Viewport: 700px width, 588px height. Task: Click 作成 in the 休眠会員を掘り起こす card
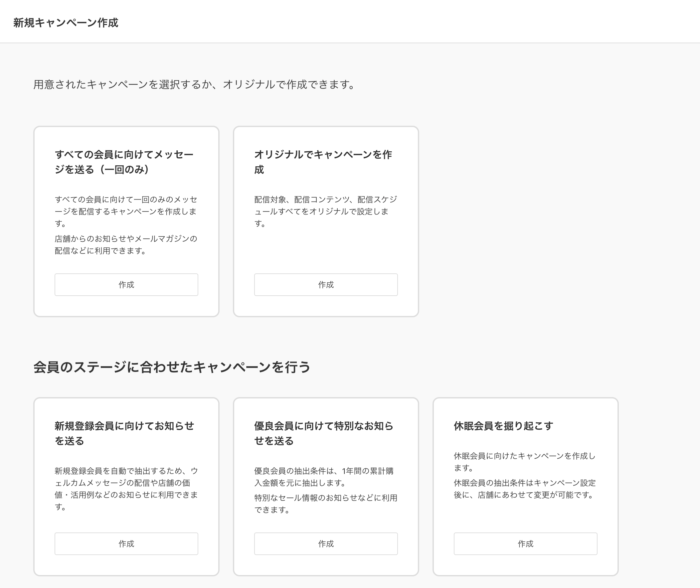[525, 544]
